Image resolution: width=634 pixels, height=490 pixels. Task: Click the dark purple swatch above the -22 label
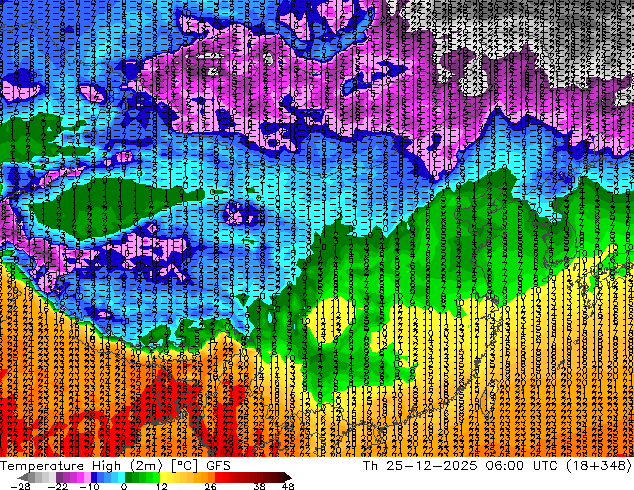[59, 477]
